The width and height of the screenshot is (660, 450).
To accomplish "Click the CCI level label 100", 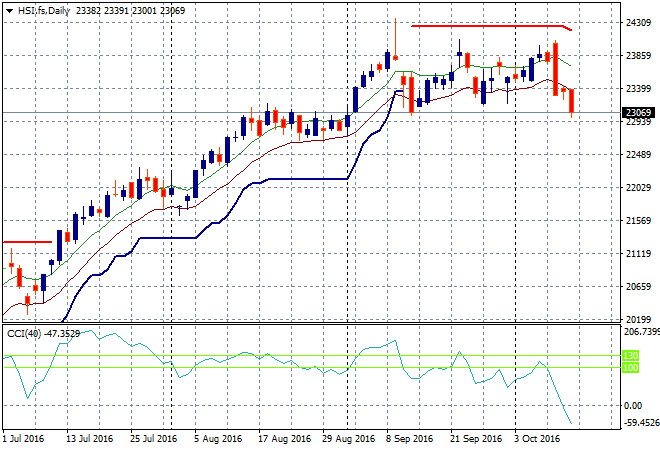I will (630, 367).
